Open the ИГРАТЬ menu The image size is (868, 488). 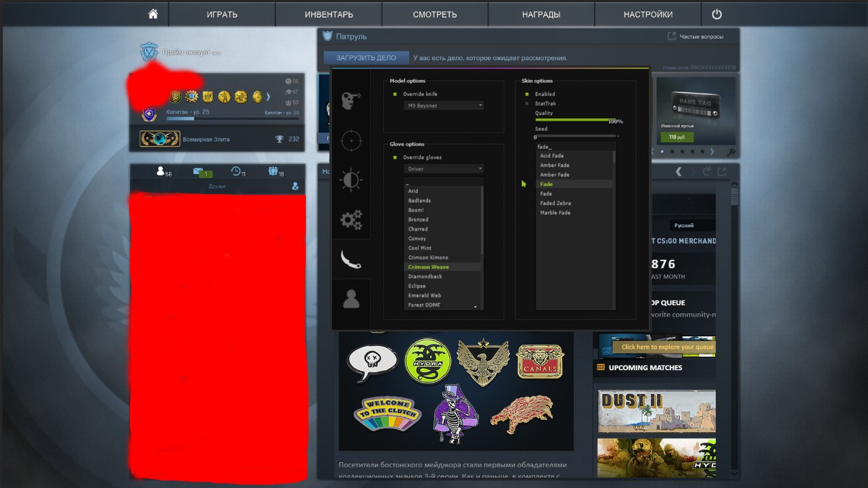pyautogui.click(x=222, y=14)
